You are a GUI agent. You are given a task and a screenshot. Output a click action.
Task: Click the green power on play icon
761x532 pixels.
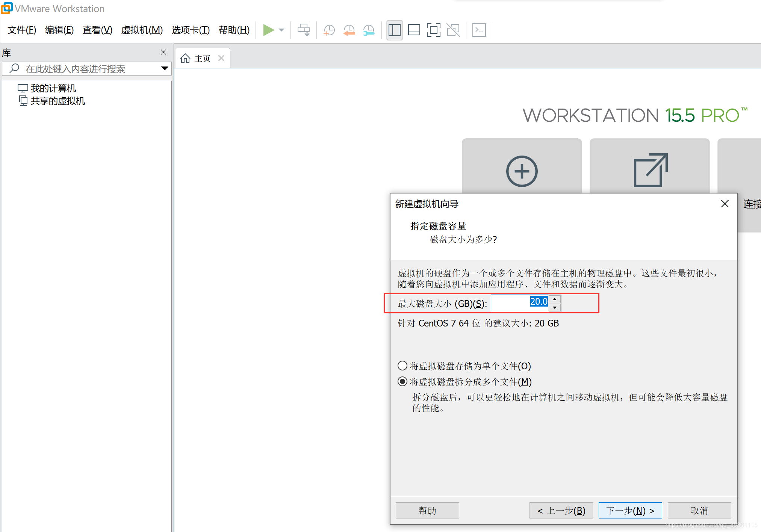pyautogui.click(x=268, y=30)
